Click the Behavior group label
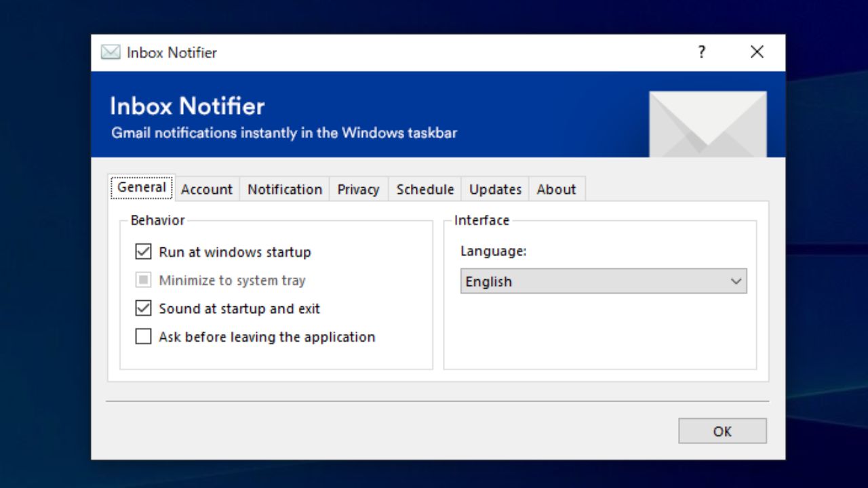This screenshot has width=868, height=488. [x=157, y=220]
